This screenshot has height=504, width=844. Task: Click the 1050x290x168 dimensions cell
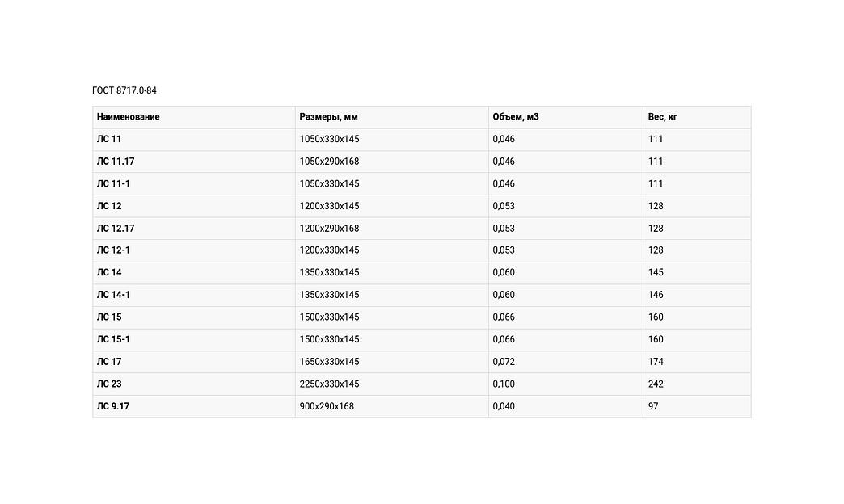click(329, 162)
